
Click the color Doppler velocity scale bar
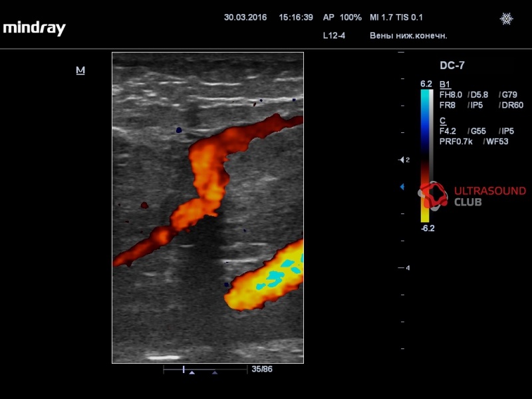pos(425,156)
